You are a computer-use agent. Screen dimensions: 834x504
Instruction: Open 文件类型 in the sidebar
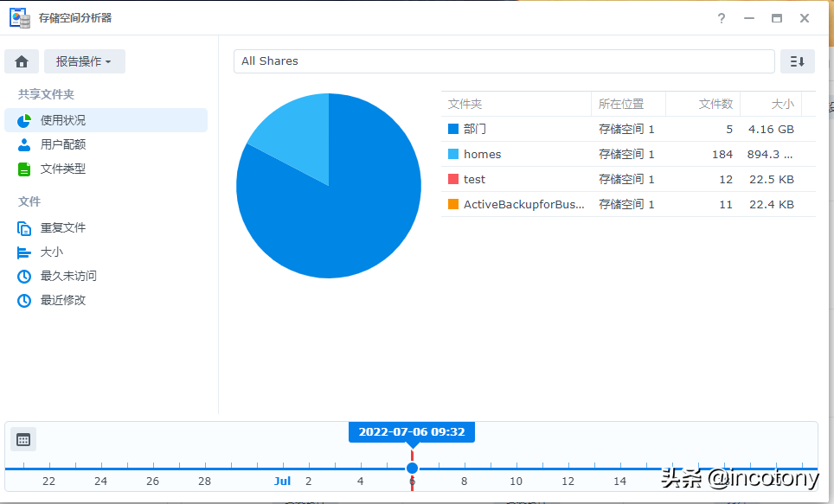point(106,169)
